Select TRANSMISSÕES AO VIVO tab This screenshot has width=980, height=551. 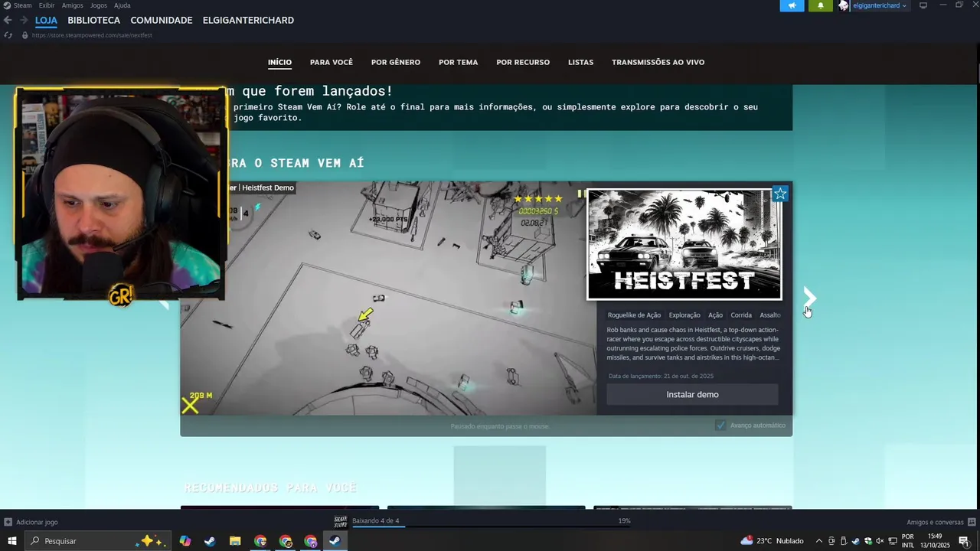click(x=658, y=62)
